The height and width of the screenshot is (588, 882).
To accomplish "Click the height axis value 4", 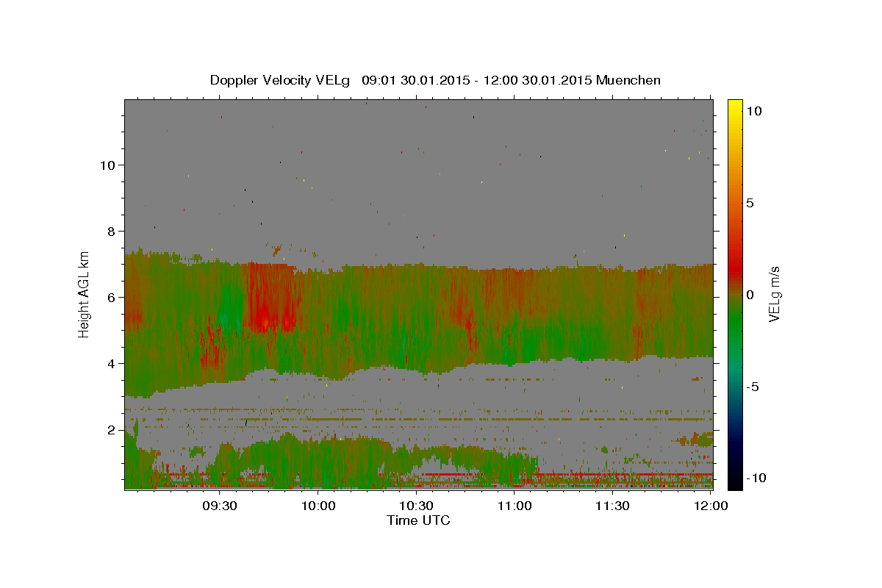I will click(111, 364).
